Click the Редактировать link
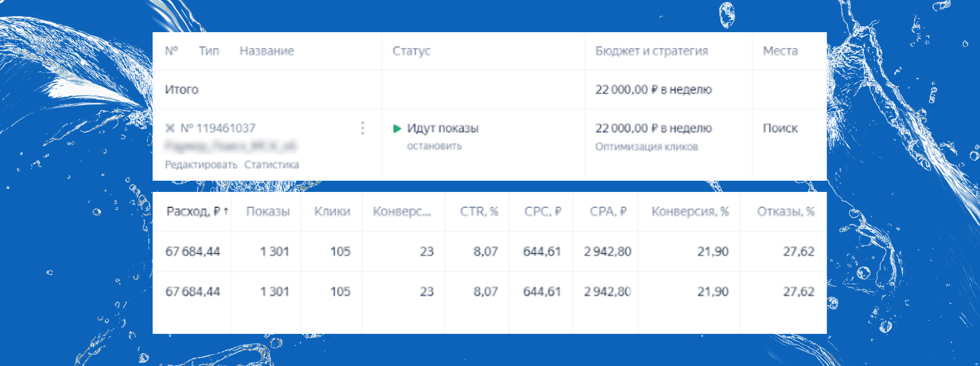 point(201,165)
